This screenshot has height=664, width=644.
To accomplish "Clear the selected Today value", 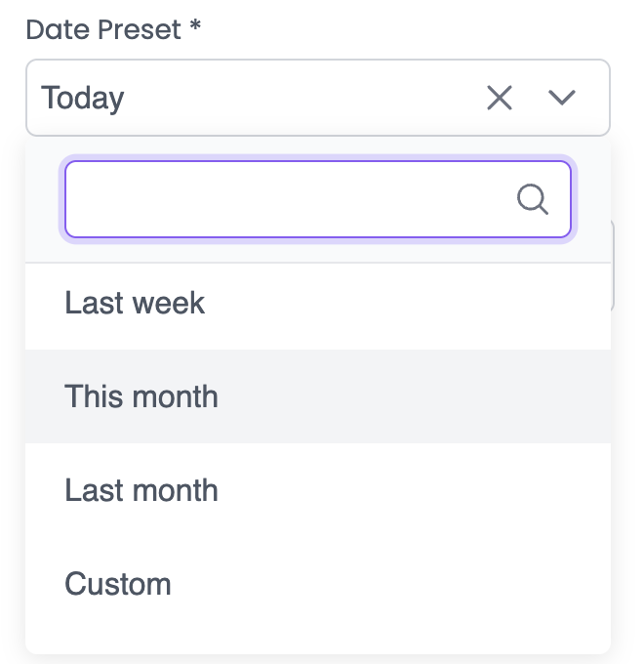I will (x=500, y=98).
